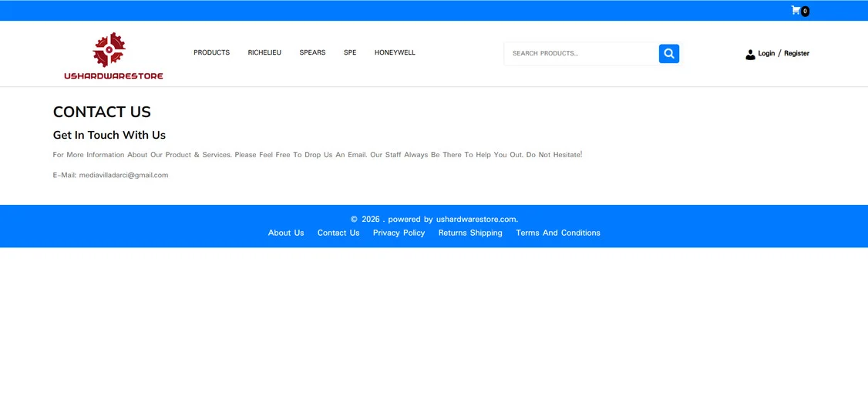The width and height of the screenshot is (868, 420).
Task: Click the powered by ushardwarestore.com text
Action: 453,219
